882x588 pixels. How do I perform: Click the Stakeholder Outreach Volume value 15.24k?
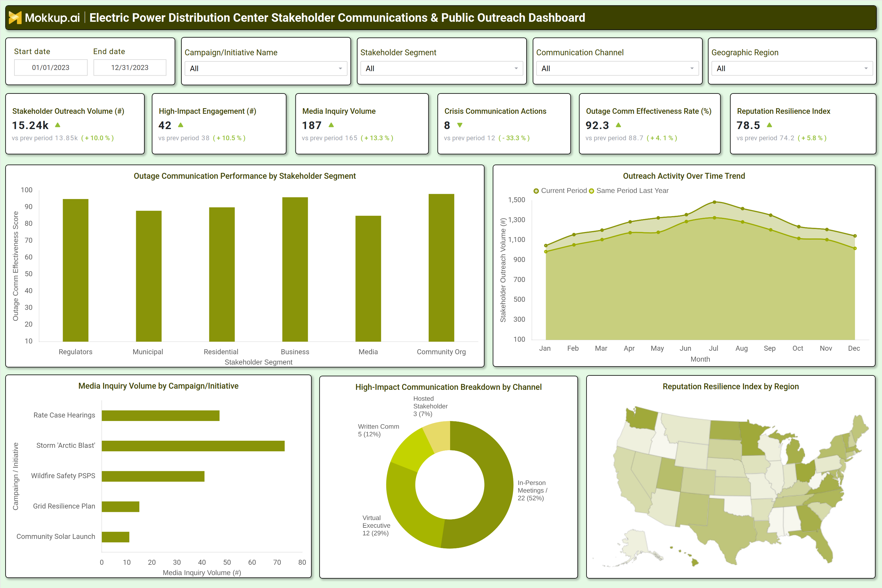pos(30,125)
